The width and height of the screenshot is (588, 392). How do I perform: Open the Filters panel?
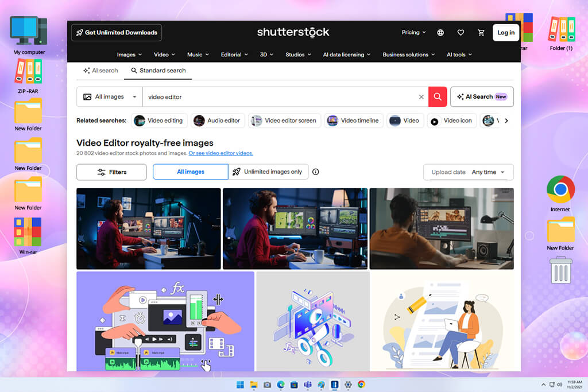tap(111, 172)
